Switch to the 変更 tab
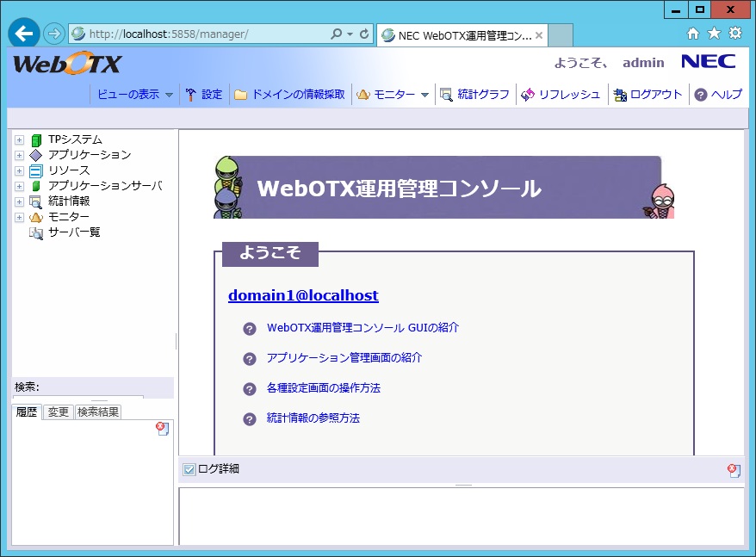Viewport: 756px width, 557px height. point(59,412)
